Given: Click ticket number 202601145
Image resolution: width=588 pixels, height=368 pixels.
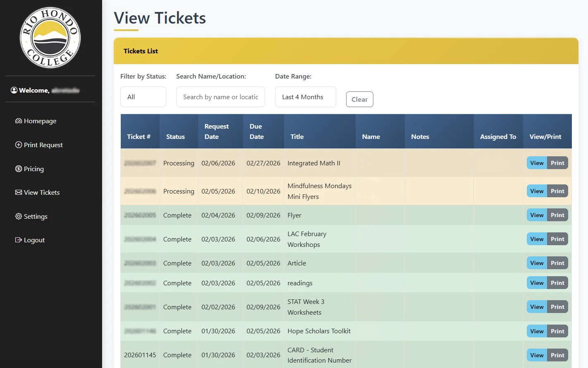Looking at the screenshot, I should pyautogui.click(x=140, y=355).
